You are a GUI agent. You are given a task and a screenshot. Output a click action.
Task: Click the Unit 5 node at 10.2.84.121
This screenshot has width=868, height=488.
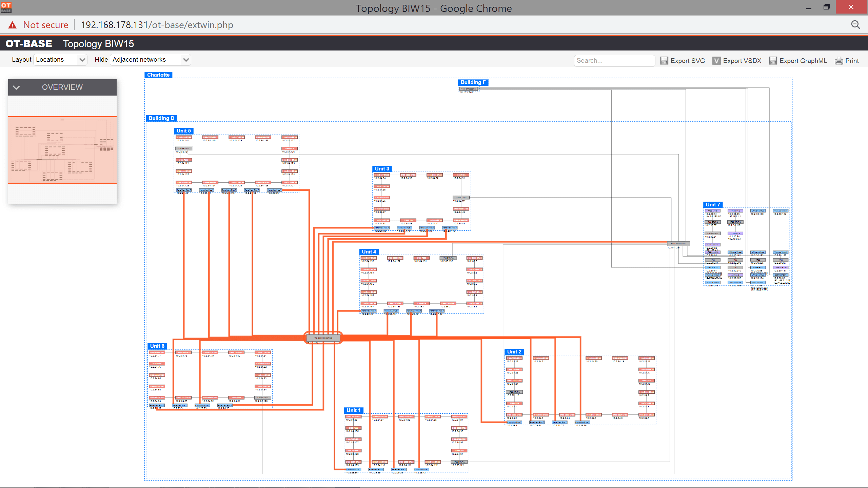[x=184, y=160]
